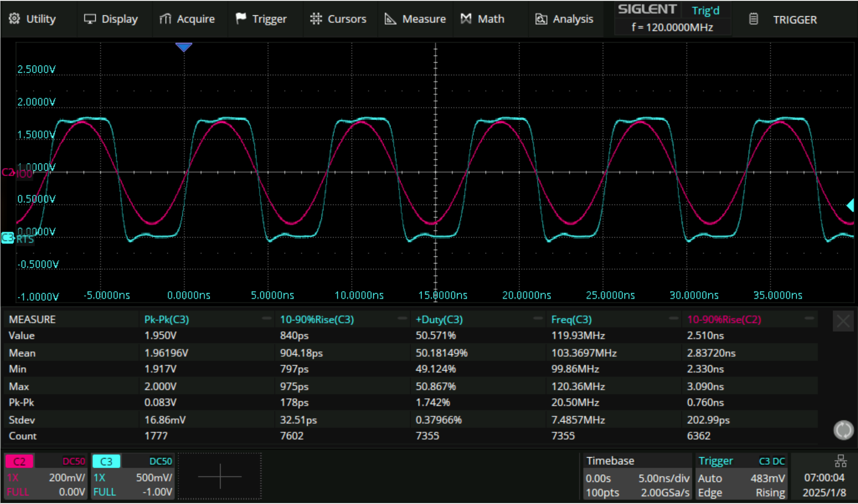Click the 483mV trigger level value
Viewport: 858px width, 504px height.
768,478
